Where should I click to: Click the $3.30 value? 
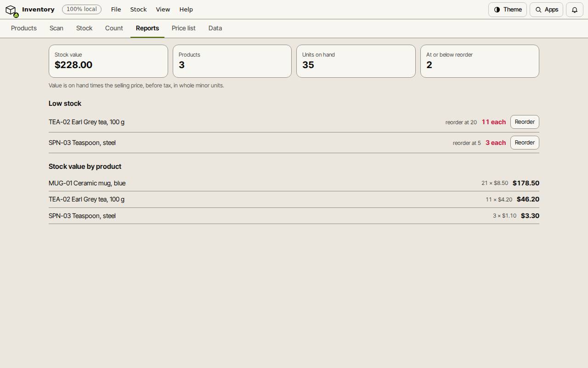click(x=530, y=216)
